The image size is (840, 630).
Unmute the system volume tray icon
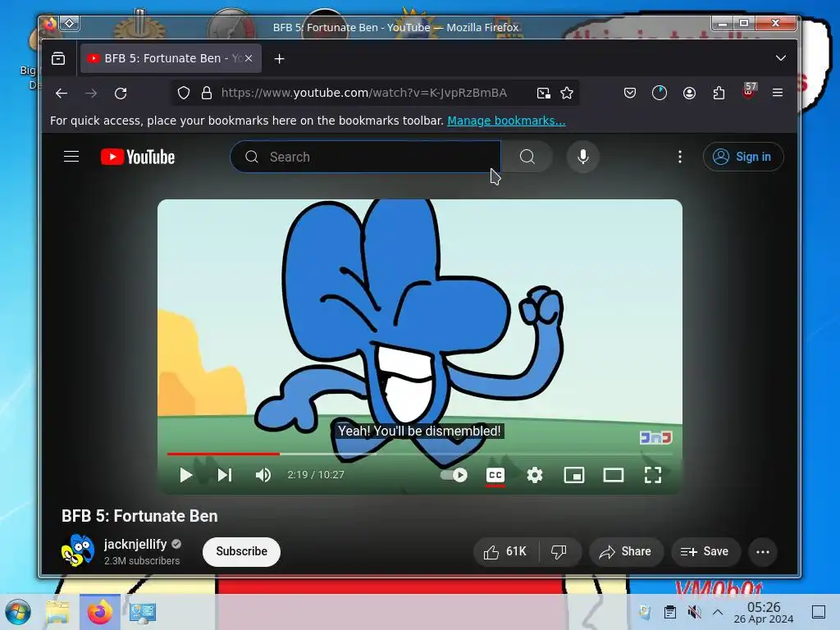pos(694,612)
